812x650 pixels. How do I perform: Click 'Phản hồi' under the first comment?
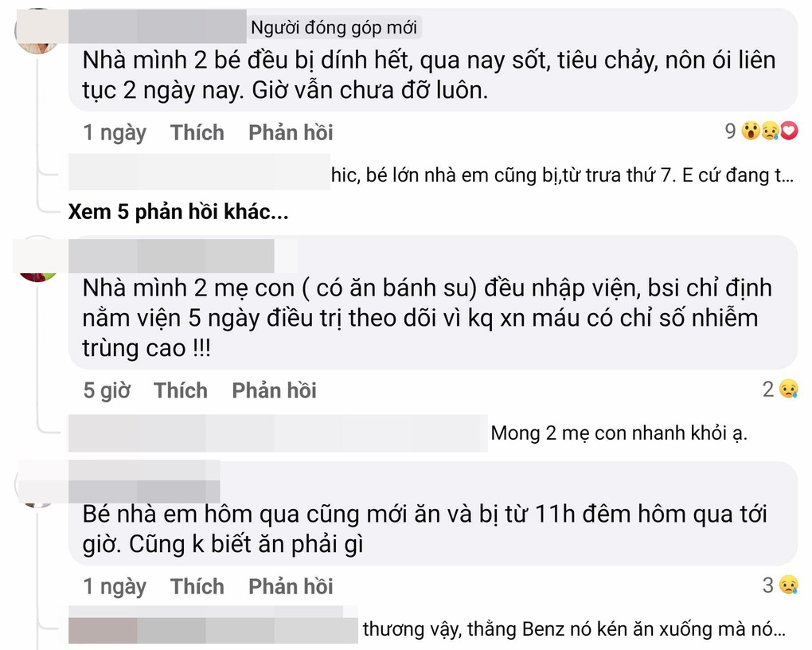point(290,132)
